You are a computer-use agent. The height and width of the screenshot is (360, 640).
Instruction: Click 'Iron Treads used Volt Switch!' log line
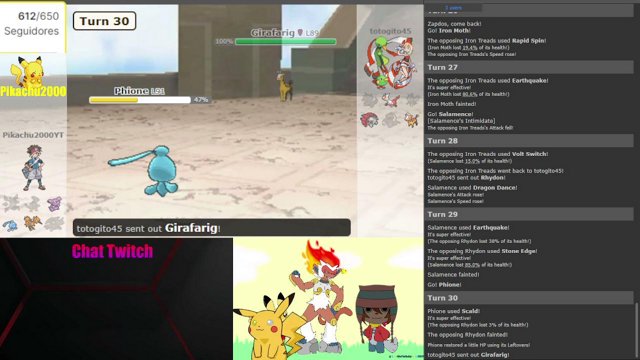(x=488, y=154)
